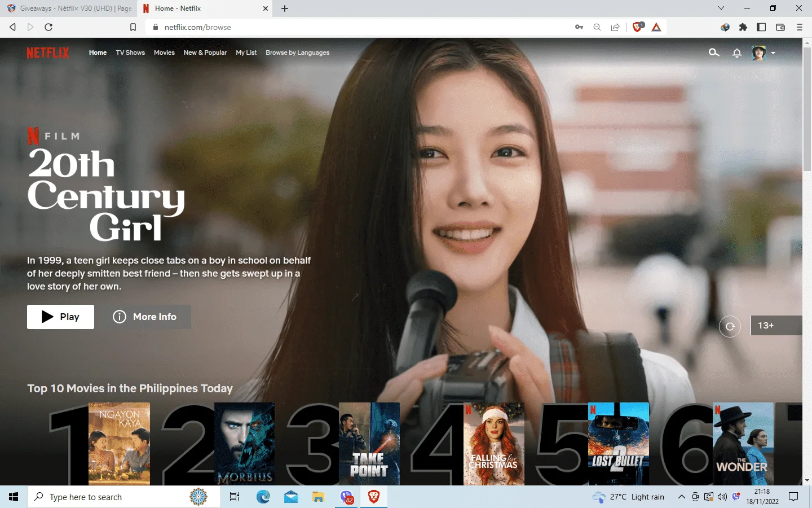The width and height of the screenshot is (812, 508).
Task: Open the Windows Start menu
Action: (x=14, y=497)
